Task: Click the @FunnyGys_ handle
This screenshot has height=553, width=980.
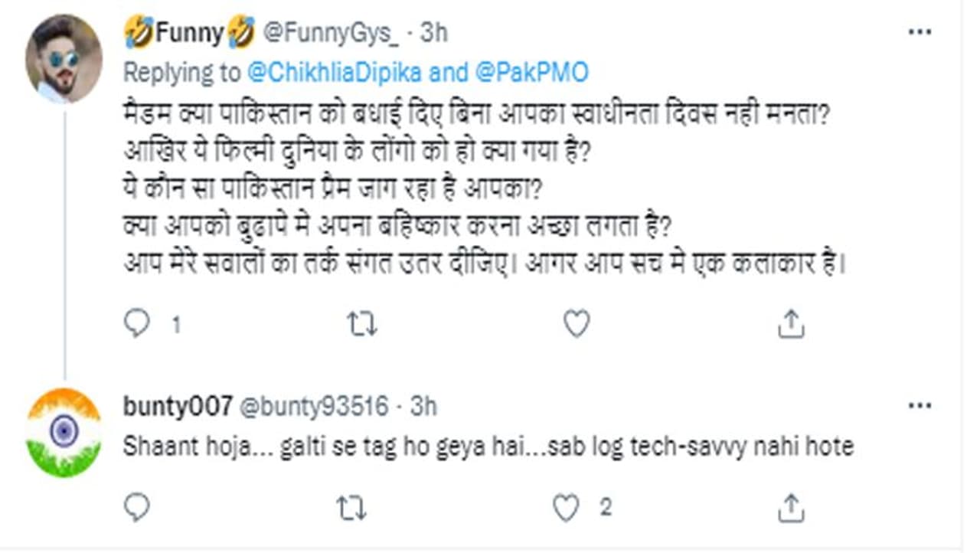Action: [x=330, y=33]
